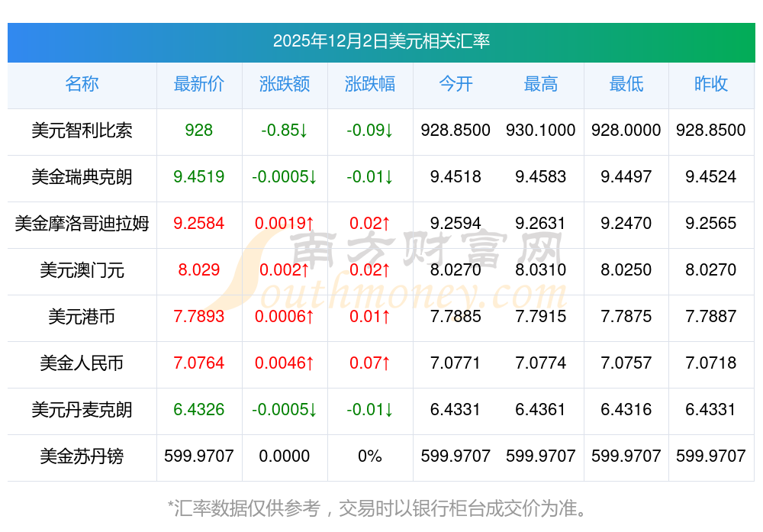The height and width of the screenshot is (532, 763).
Task: Click the 最高 column header
Action: tap(541, 84)
